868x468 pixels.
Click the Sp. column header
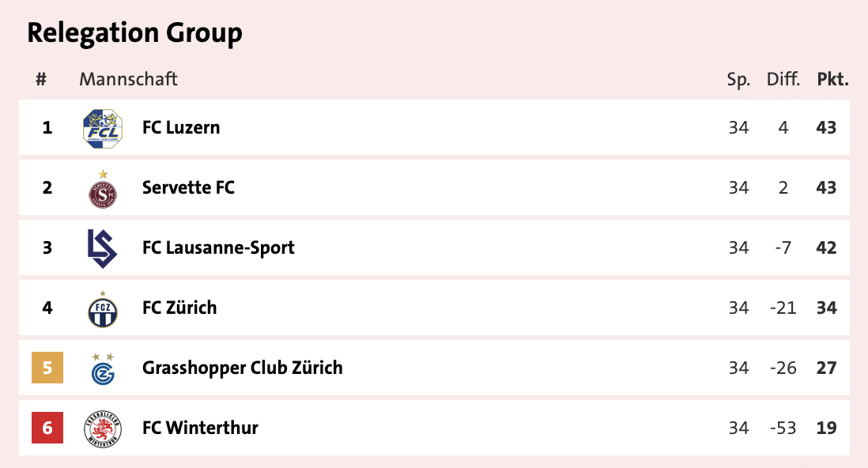[x=738, y=79]
